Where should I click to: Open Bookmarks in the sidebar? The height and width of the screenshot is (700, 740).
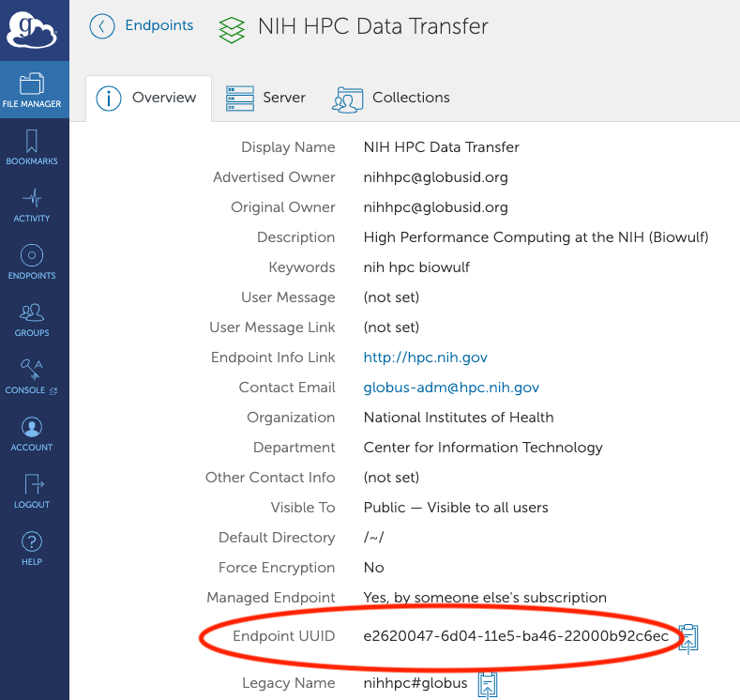[32, 148]
